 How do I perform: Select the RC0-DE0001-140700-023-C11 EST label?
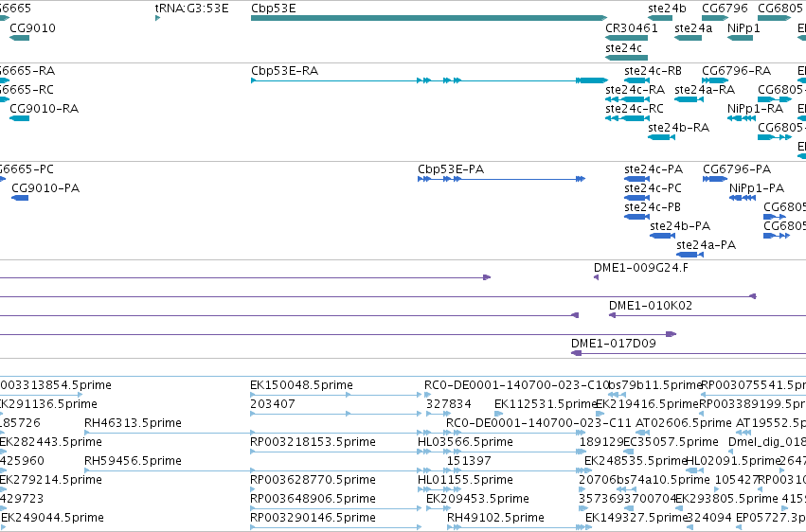point(539,423)
